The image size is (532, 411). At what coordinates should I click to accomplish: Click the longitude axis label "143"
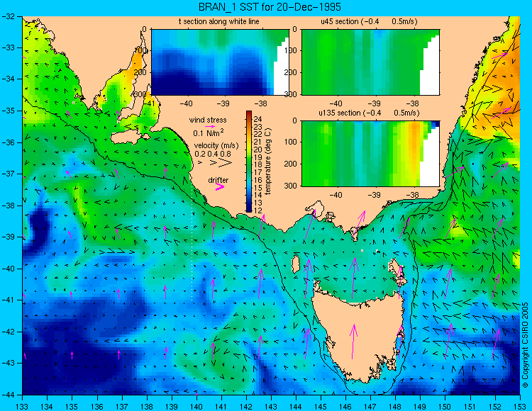point(272,406)
